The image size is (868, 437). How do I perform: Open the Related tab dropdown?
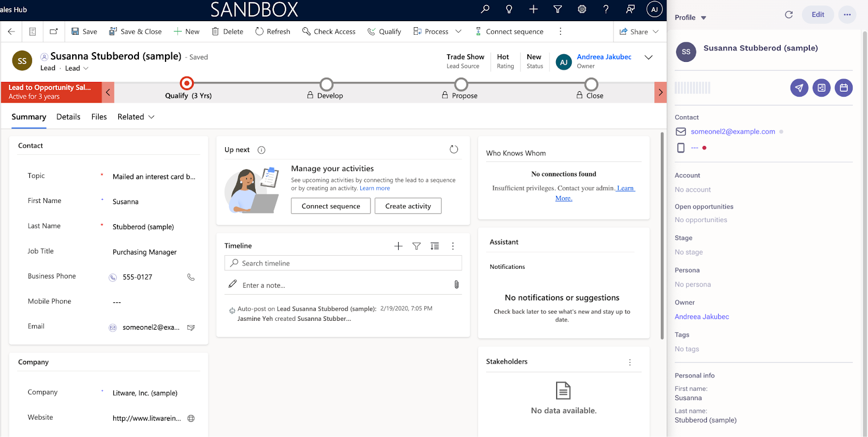tap(136, 117)
